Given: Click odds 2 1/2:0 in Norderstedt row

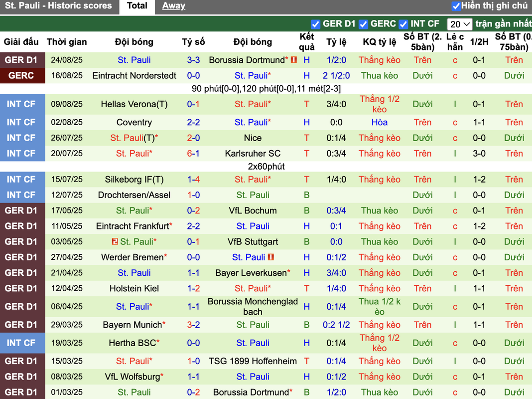Looking at the screenshot, I should tap(336, 75).
